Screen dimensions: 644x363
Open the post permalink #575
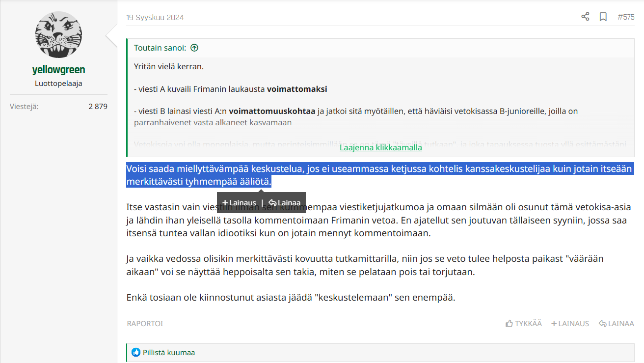click(x=626, y=17)
